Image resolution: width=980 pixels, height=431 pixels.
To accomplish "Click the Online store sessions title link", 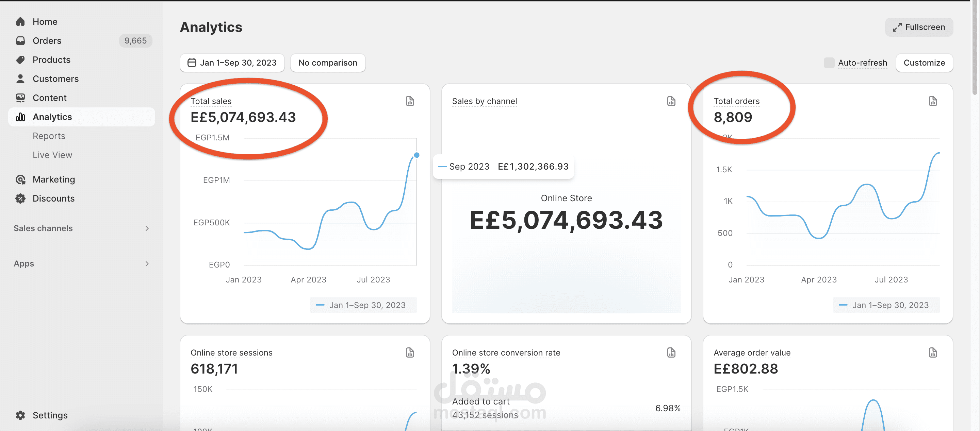I will [x=231, y=353].
